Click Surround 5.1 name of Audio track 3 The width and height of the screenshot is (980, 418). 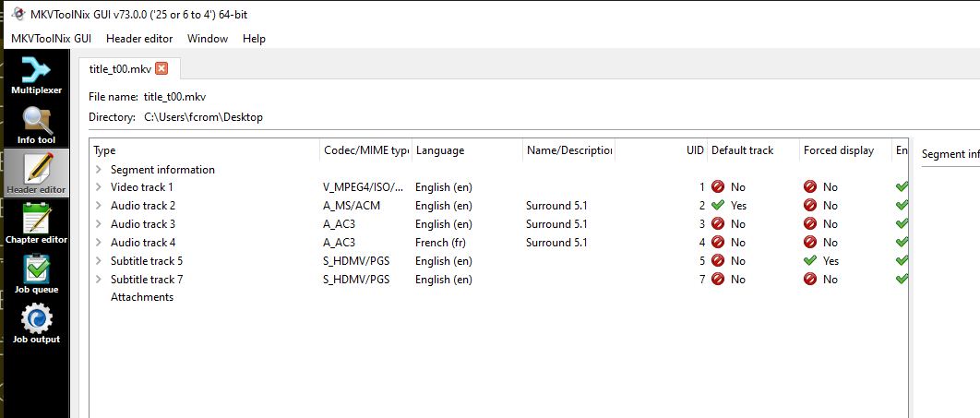pyautogui.click(x=556, y=223)
